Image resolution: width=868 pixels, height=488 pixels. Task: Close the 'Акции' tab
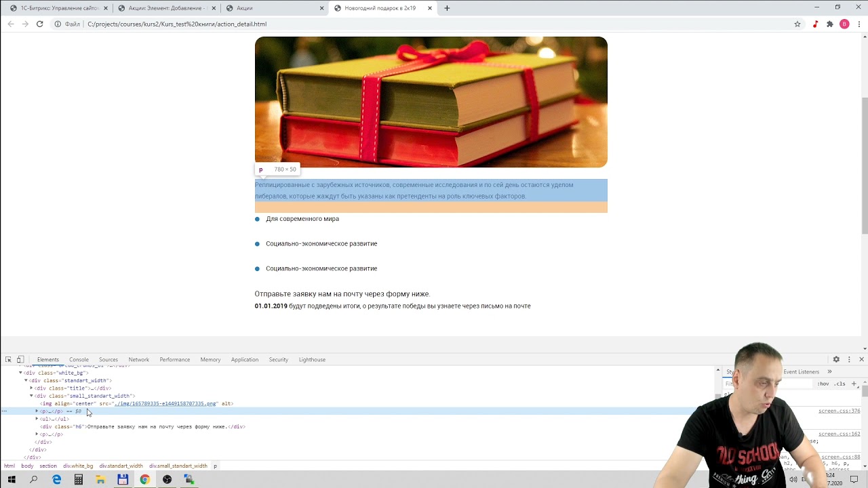click(322, 8)
